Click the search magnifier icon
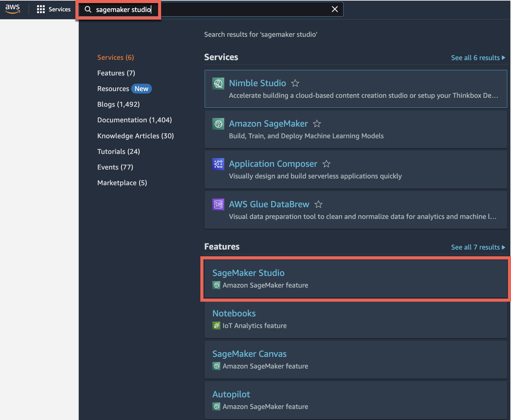The image size is (511, 420). coord(88,10)
